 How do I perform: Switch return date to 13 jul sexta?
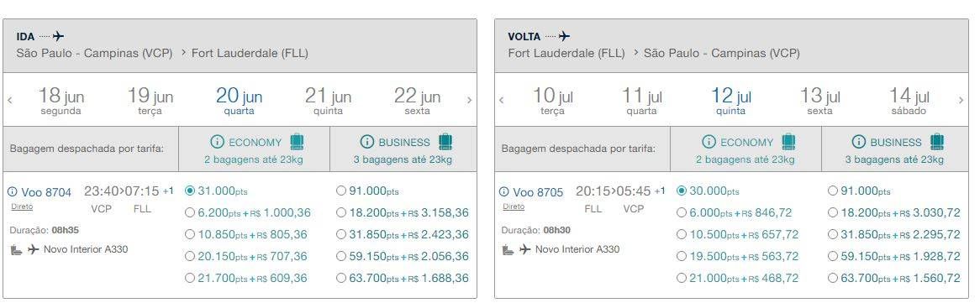pos(820,102)
